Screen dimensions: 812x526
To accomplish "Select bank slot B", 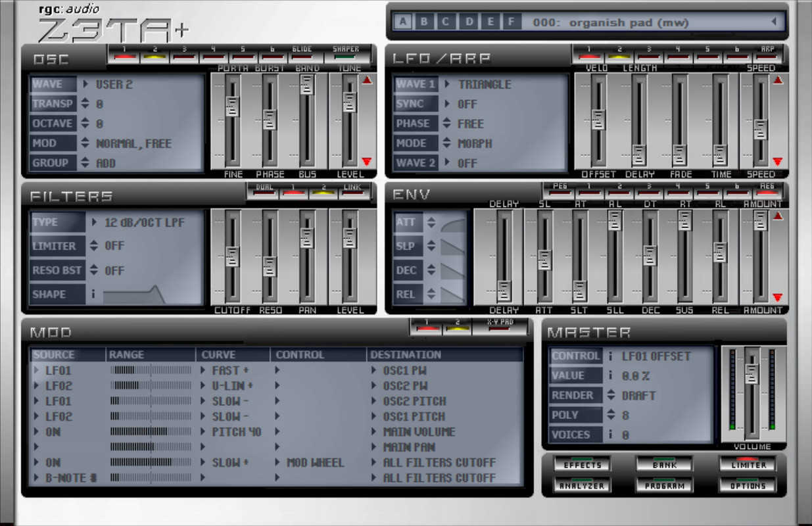I will (424, 22).
